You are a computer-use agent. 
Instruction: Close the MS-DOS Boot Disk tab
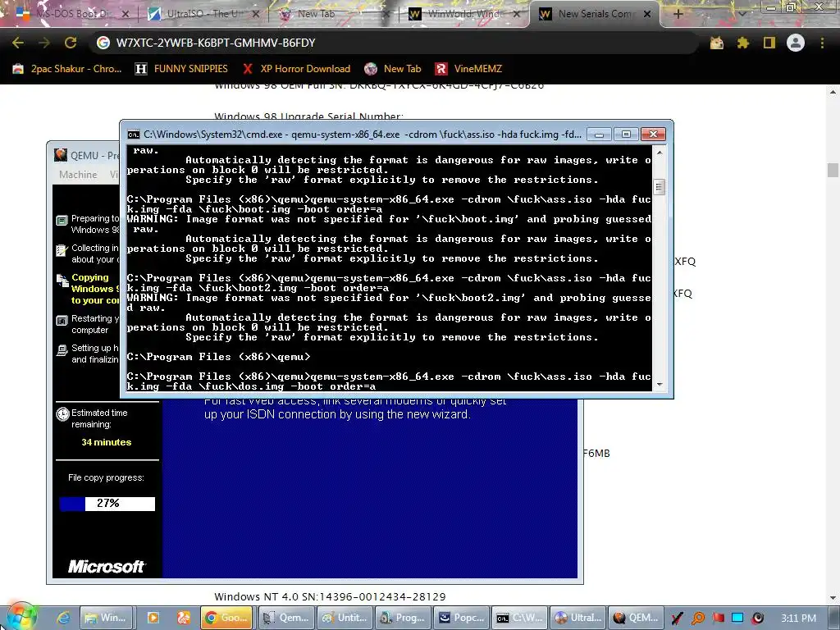(126, 14)
